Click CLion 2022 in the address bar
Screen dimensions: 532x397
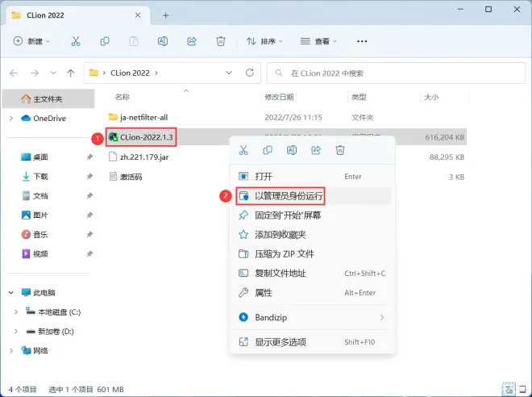point(130,73)
